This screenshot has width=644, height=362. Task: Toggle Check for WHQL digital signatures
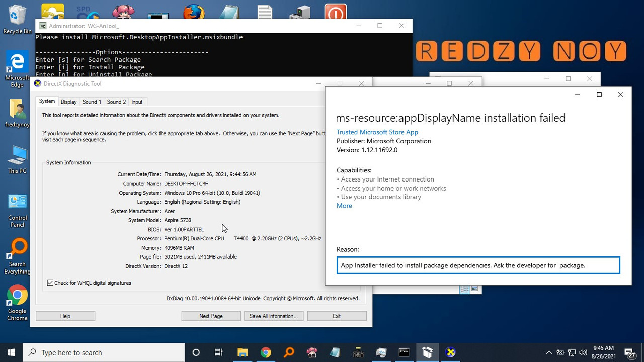pos(89,283)
